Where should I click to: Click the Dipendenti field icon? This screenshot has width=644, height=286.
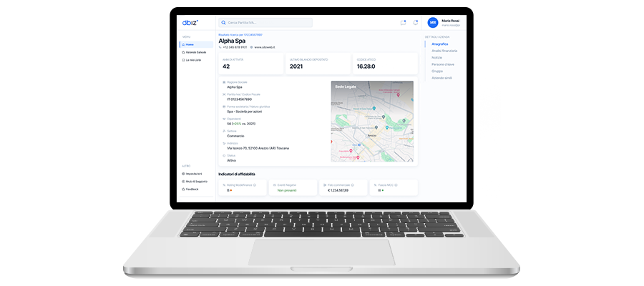224,119
